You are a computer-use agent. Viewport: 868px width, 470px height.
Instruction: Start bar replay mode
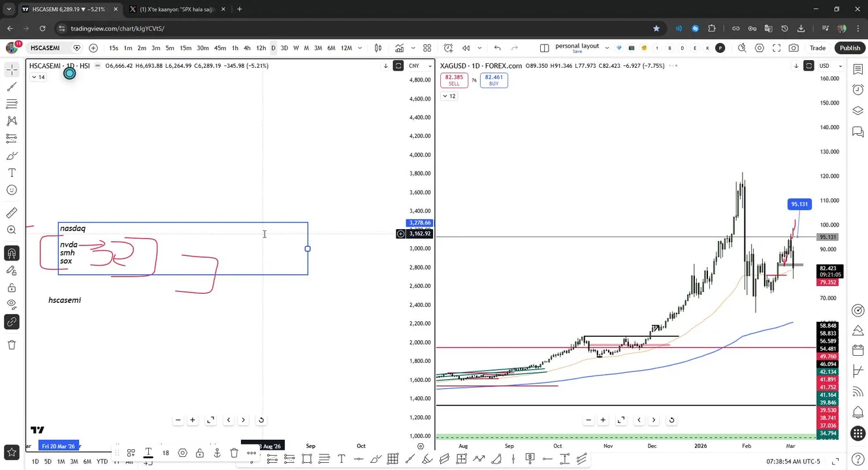coord(466,48)
